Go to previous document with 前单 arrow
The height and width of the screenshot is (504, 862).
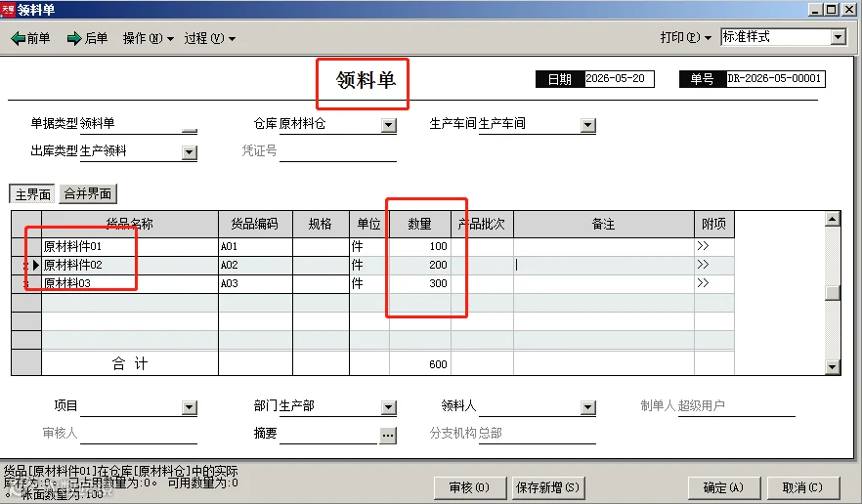coord(30,38)
